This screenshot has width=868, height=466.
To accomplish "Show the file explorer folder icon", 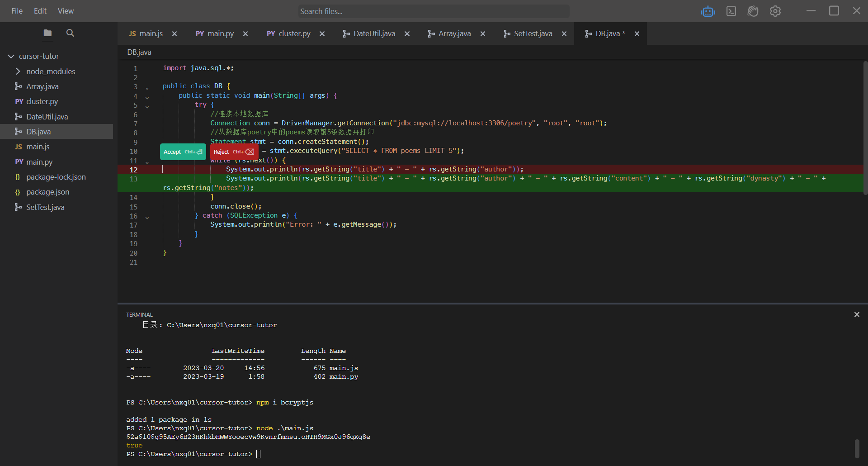I will coord(47,33).
